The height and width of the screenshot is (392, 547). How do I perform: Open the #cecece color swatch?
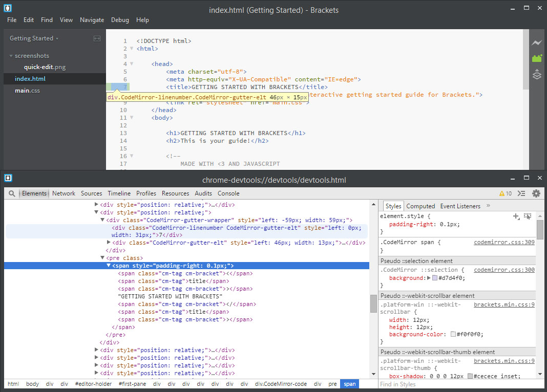470,376
